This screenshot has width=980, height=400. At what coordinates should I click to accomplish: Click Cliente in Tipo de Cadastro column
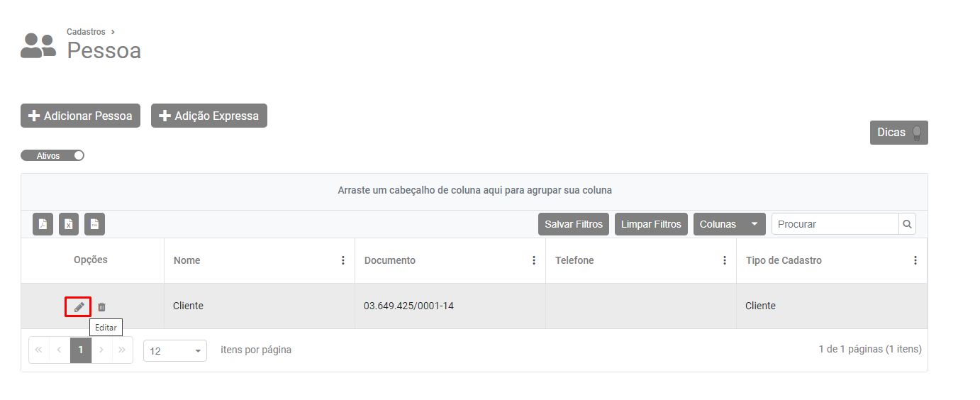pos(760,306)
